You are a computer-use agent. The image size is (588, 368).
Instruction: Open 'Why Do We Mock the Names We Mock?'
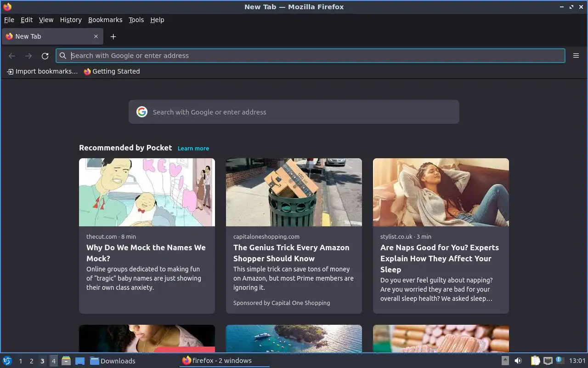(x=146, y=253)
